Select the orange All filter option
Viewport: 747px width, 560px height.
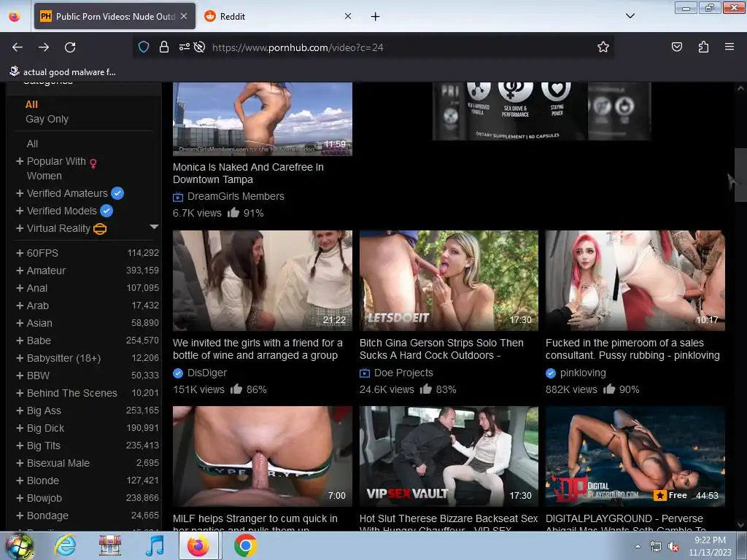[x=31, y=104]
